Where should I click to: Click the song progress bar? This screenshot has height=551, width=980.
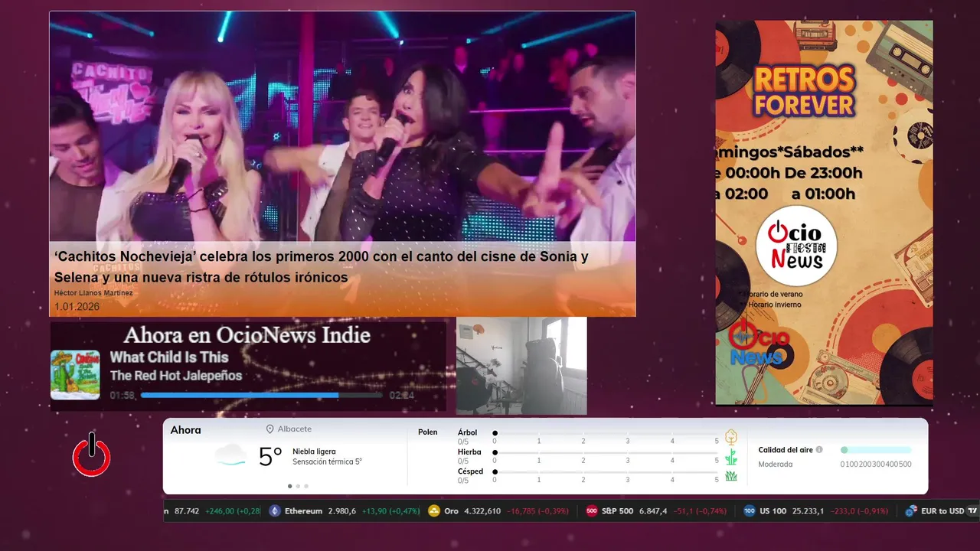click(261, 396)
